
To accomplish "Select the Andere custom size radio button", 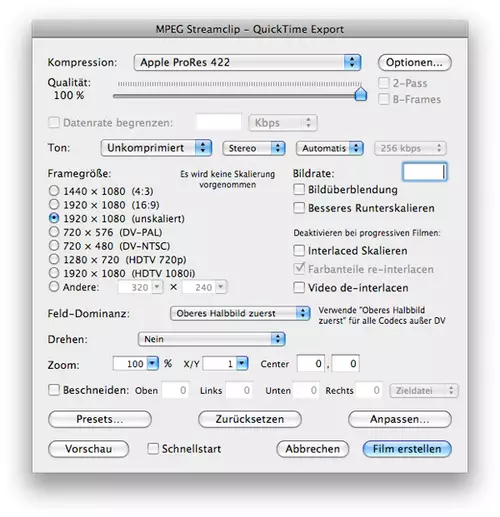I will (x=54, y=286).
